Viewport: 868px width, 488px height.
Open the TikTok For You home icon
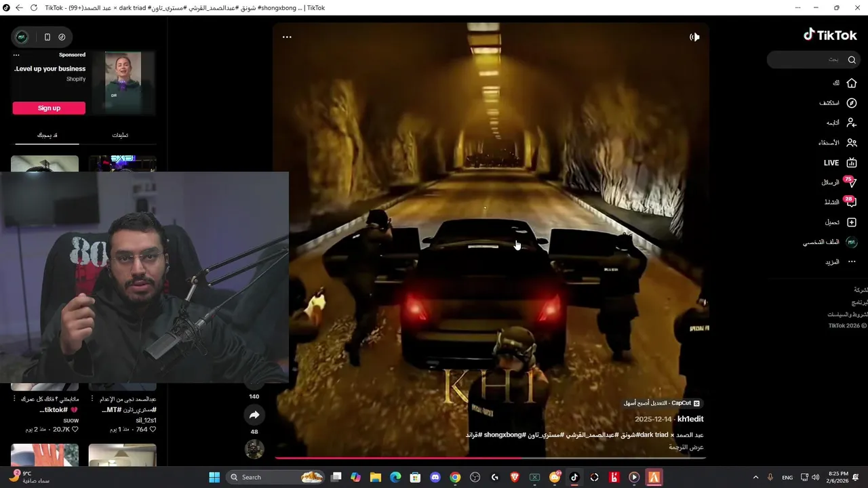[x=852, y=83]
